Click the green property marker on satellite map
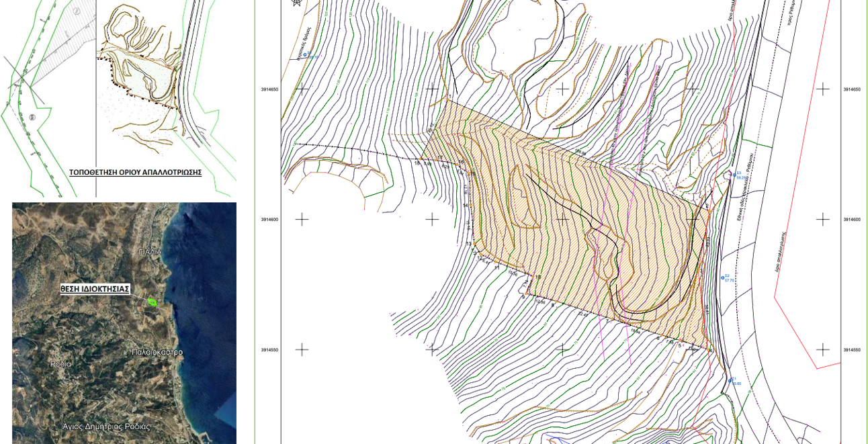The width and height of the screenshot is (868, 444). 153,302
